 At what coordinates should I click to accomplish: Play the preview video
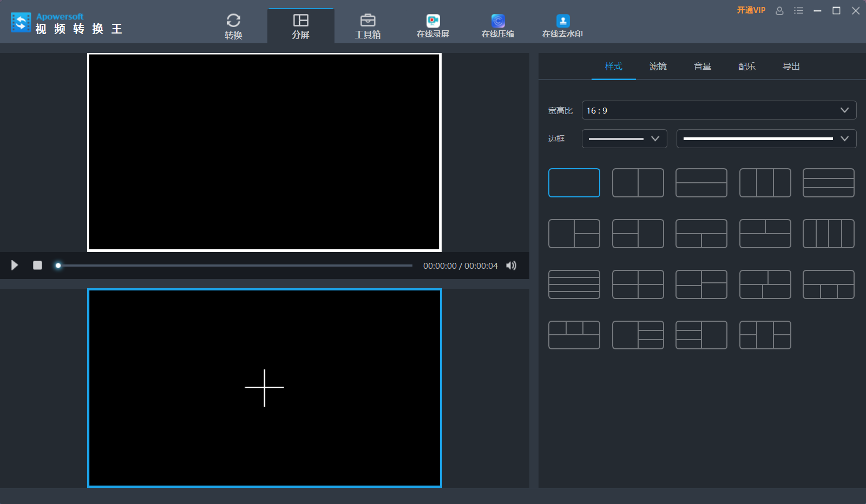point(15,266)
